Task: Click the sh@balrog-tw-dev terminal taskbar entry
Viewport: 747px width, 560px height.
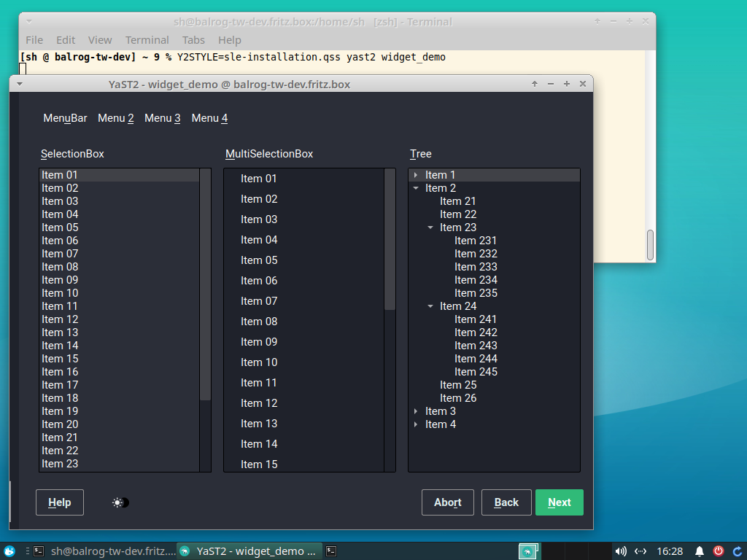Action: [104, 551]
